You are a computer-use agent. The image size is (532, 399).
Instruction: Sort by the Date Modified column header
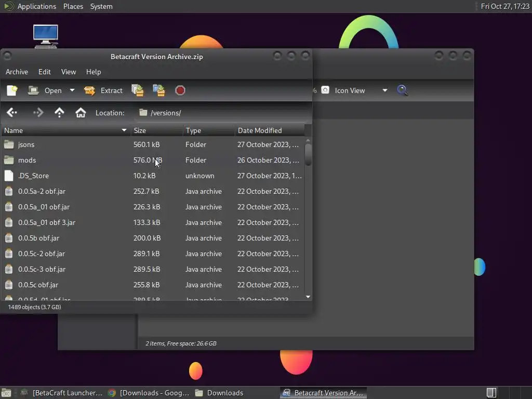click(x=270, y=130)
